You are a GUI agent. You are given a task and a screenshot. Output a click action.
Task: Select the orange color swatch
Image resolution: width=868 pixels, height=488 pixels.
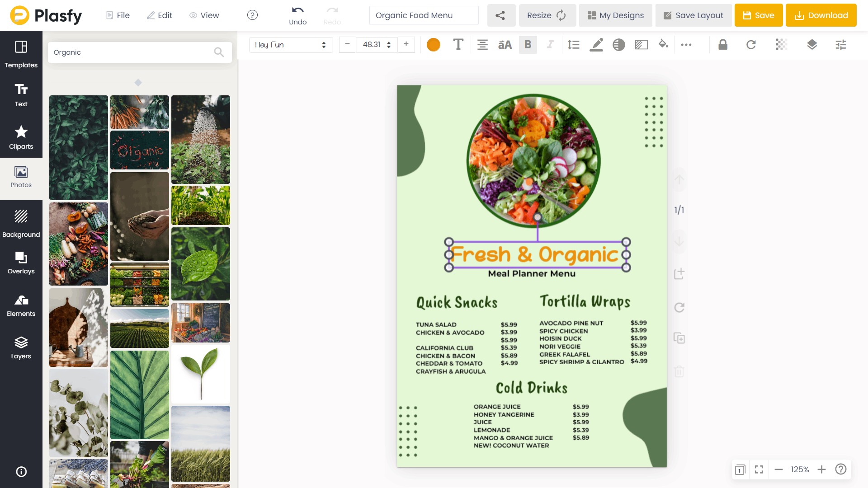[434, 44]
